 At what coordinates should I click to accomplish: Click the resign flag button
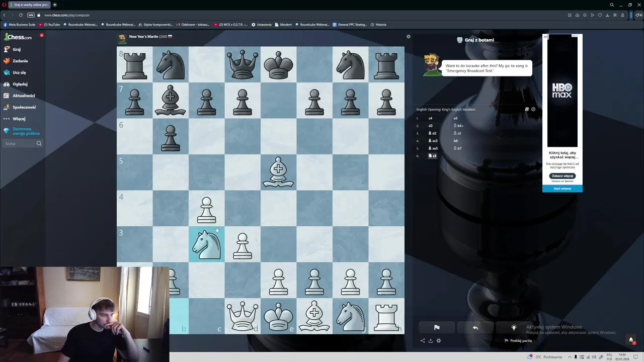(437, 328)
